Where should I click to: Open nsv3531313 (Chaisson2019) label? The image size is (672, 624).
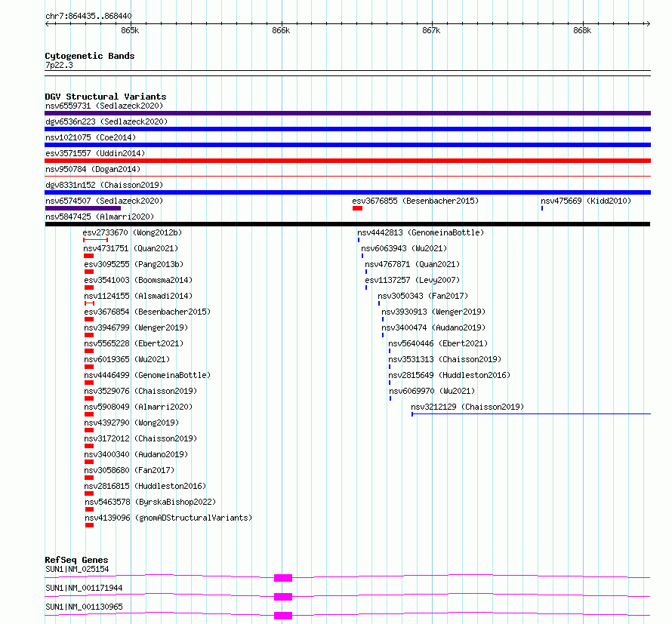tap(445, 359)
